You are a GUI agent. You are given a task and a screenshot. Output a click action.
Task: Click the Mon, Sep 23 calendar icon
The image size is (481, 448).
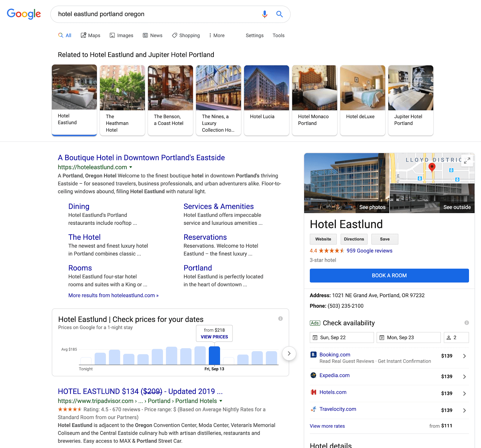coord(382,338)
